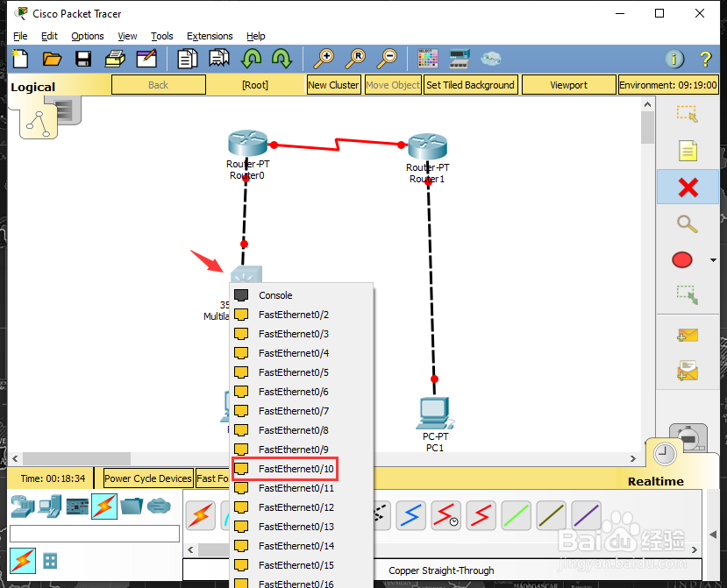Open Environment 09:19:00 settings
This screenshot has height=588, width=727.
(x=668, y=85)
